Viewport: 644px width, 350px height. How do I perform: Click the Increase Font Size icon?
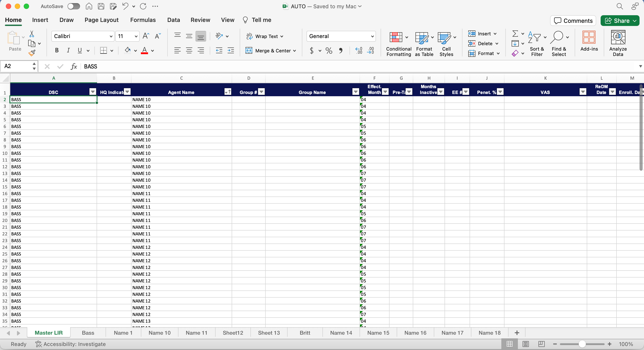[146, 36]
